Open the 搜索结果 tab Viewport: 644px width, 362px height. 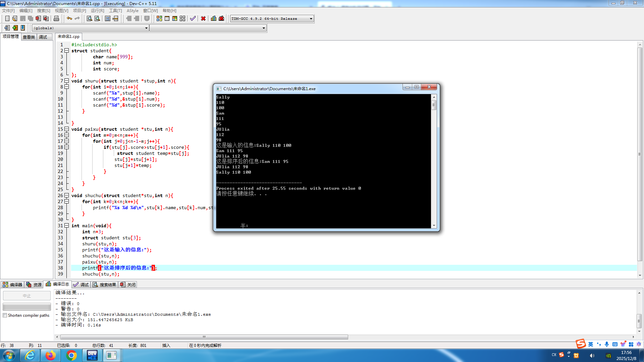[105, 285]
